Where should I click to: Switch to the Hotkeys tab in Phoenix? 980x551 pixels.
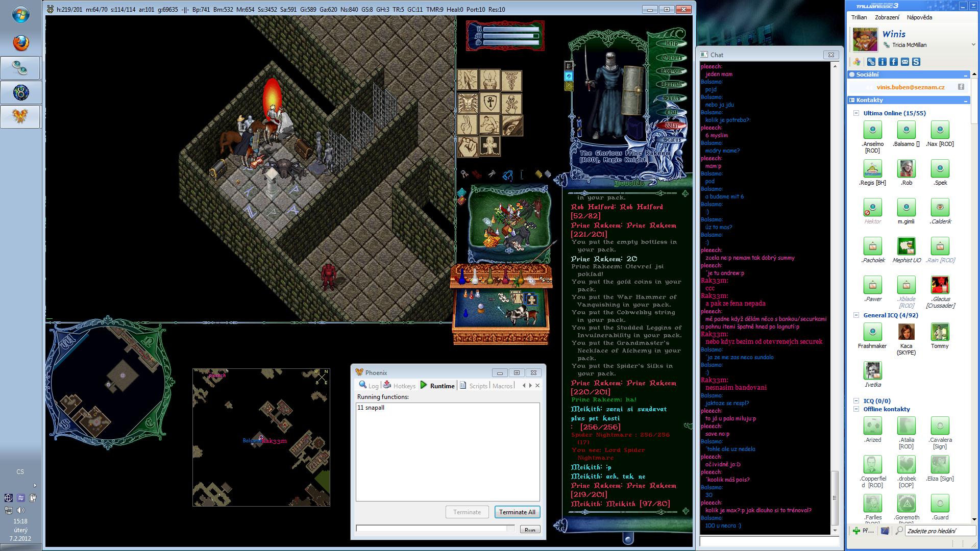[400, 386]
